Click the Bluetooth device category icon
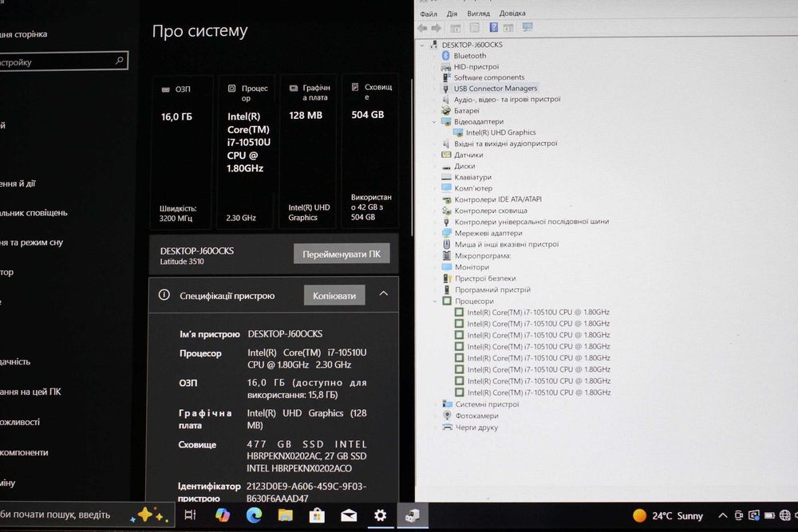The image size is (798, 532). tap(446, 56)
